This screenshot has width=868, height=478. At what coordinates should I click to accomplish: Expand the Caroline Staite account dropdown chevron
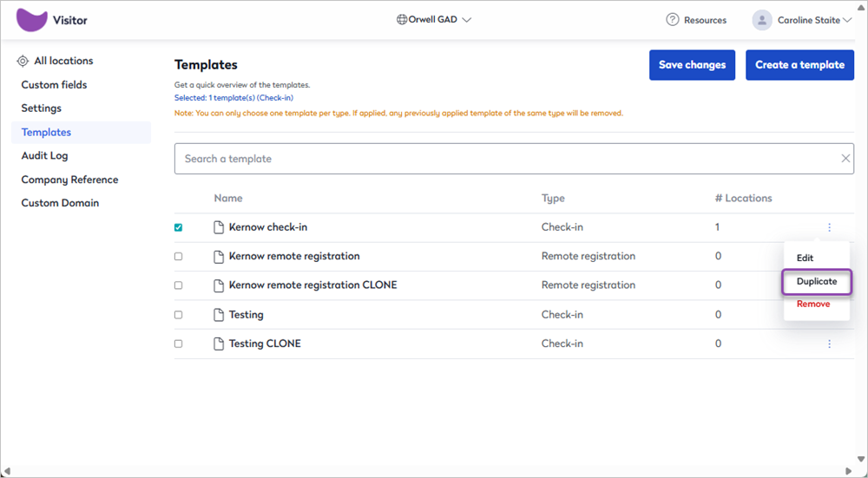click(x=847, y=21)
